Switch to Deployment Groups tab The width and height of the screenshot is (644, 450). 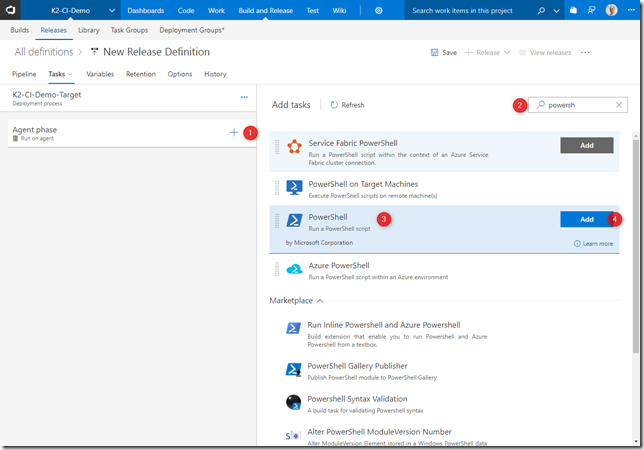click(x=192, y=30)
